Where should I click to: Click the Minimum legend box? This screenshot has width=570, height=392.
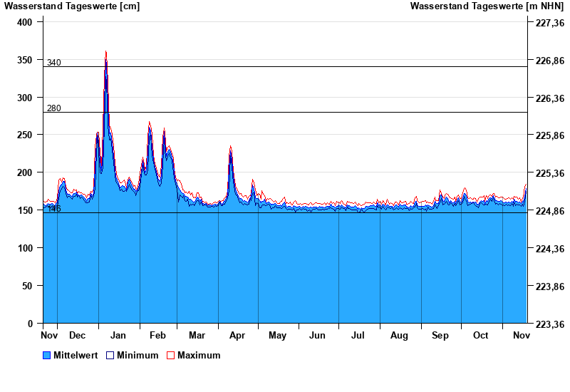coord(110,355)
